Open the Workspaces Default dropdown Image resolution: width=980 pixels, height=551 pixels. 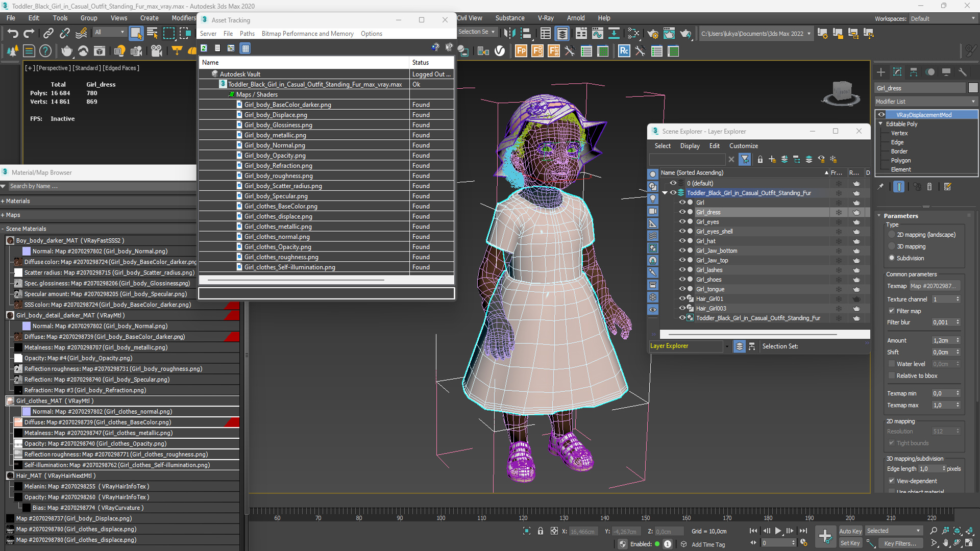click(x=943, y=18)
